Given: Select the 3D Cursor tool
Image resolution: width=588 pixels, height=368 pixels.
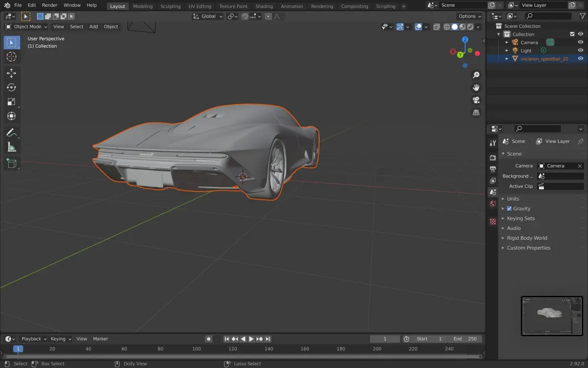Looking at the screenshot, I should (11, 57).
